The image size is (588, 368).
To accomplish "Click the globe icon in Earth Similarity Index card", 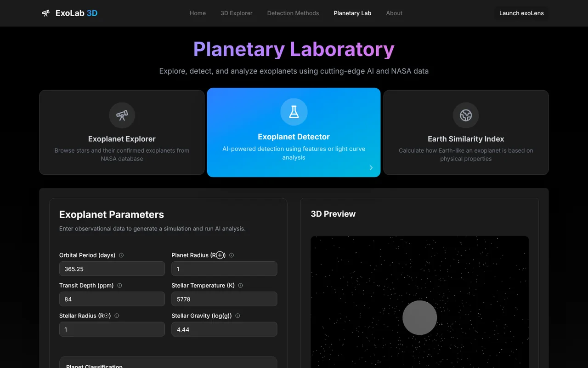I will 466,115.
